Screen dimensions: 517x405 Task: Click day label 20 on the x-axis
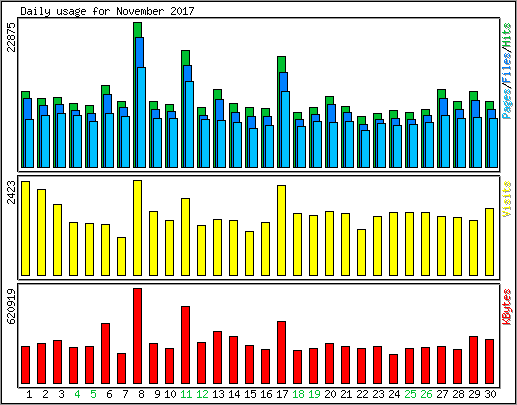coord(330,394)
